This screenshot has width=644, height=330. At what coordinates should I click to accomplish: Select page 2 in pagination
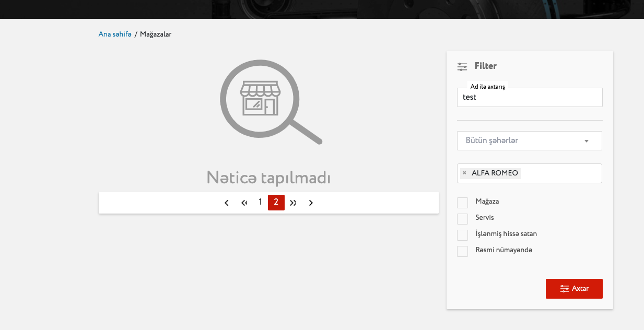276,202
